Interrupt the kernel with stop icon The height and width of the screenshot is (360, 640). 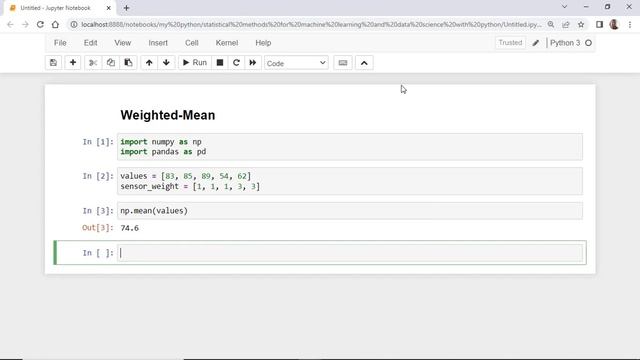click(x=220, y=63)
